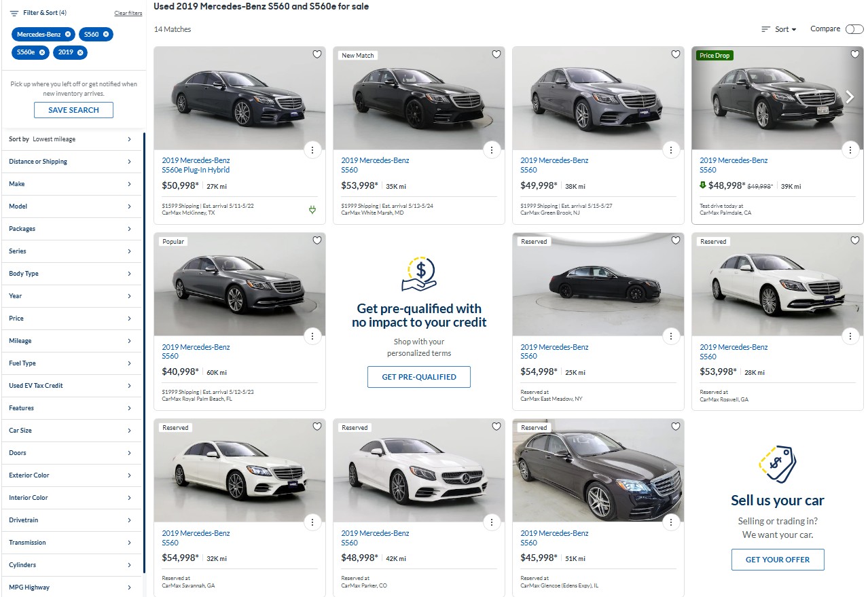The width and height of the screenshot is (868, 597).
Task: Expand the Make filter
Action: [71, 184]
